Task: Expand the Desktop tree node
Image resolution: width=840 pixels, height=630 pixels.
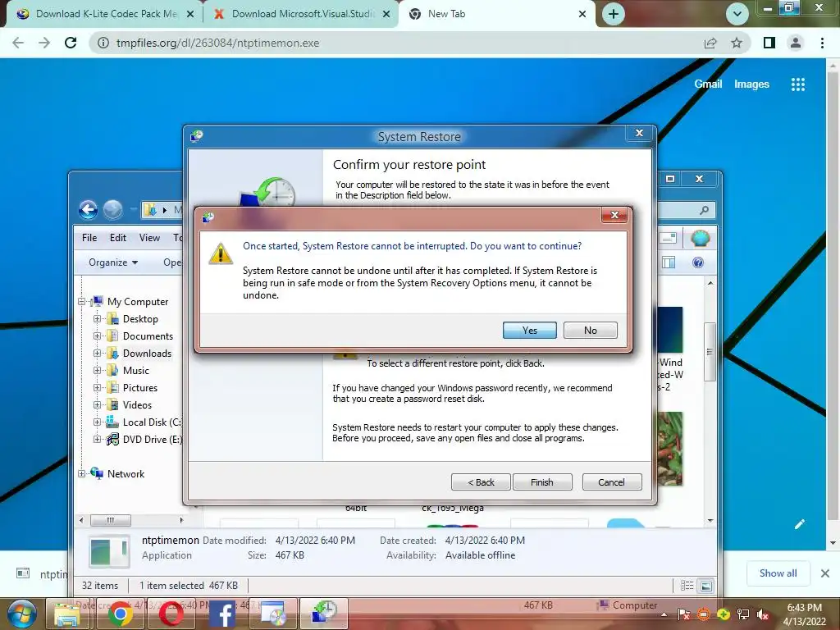Action: (x=97, y=319)
